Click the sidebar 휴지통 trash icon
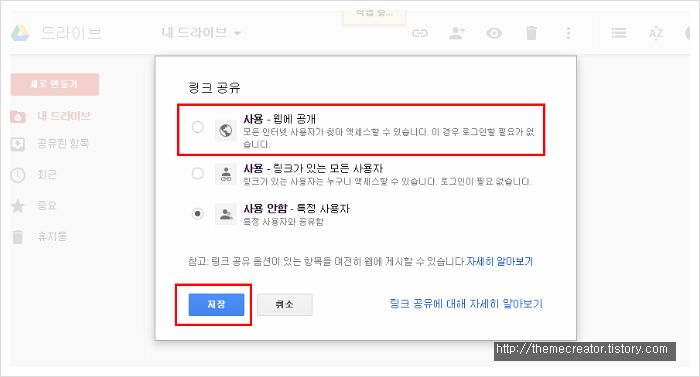Viewport: 700px width, 377px height. tap(18, 237)
